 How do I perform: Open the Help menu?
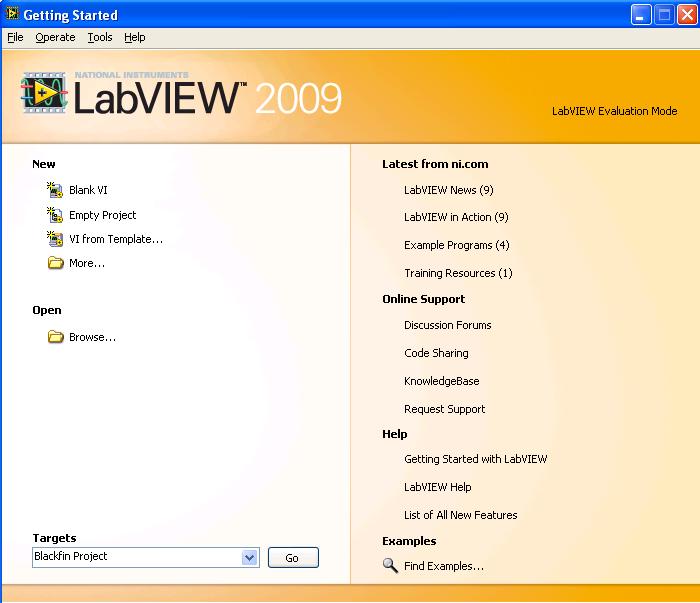click(134, 37)
